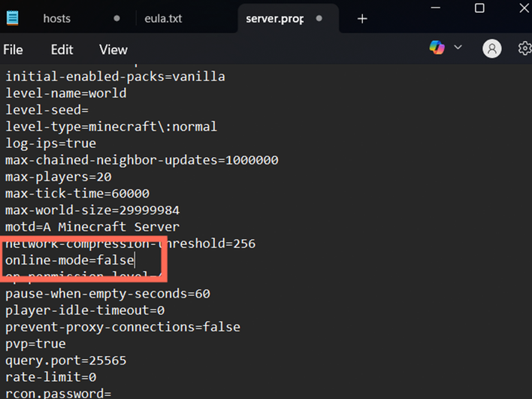
Task: Click the pause-when-empty-seconds=60 line
Action: coord(107,294)
